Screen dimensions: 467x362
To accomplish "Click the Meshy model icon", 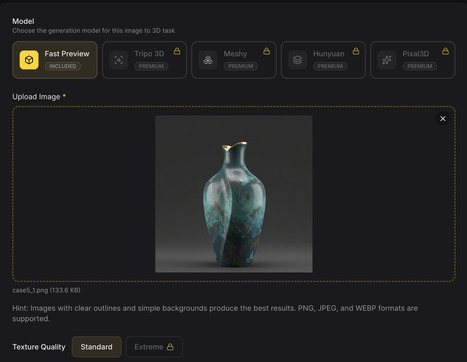I will tap(208, 60).
